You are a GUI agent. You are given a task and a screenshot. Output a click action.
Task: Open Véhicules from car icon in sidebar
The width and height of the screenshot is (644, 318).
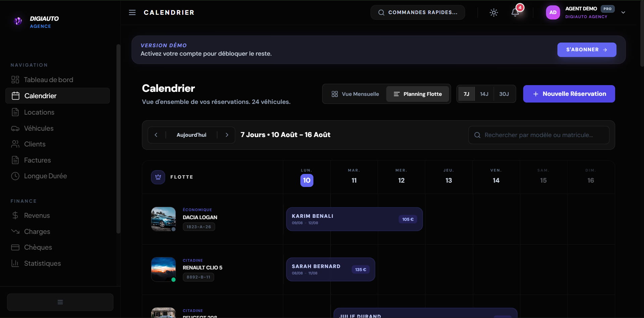tap(15, 128)
